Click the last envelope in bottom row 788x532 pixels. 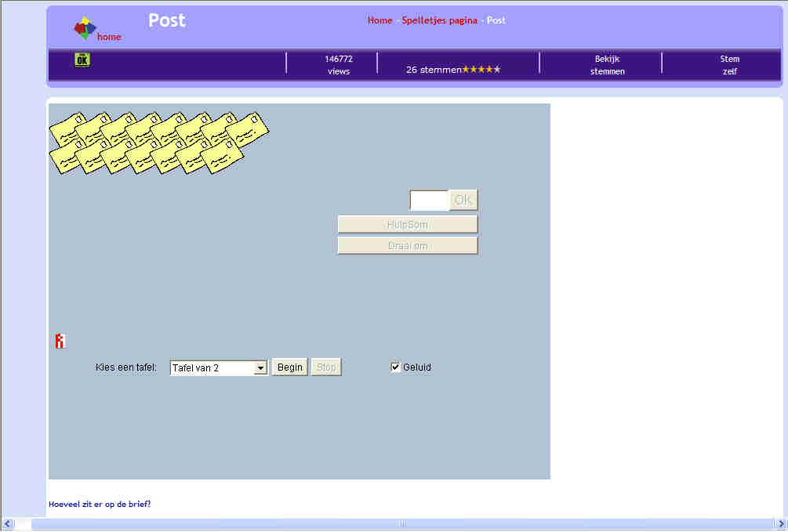pyautogui.click(x=224, y=156)
